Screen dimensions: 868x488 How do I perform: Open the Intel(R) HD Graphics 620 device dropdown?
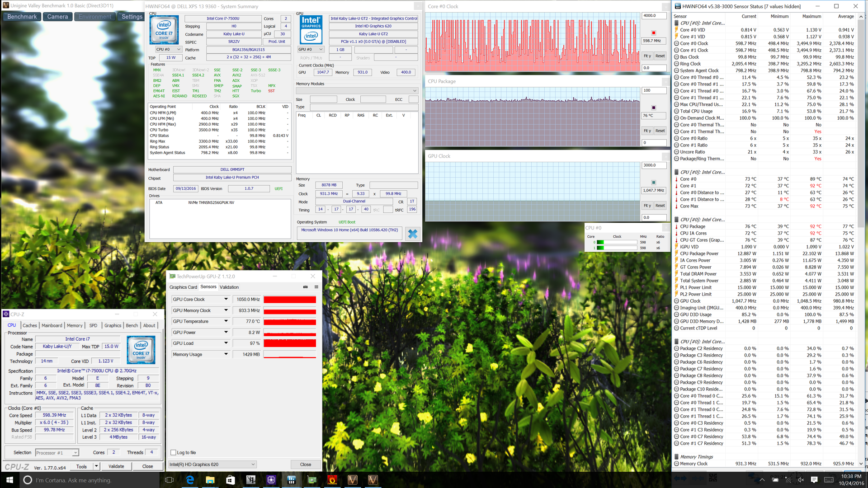tap(212, 465)
